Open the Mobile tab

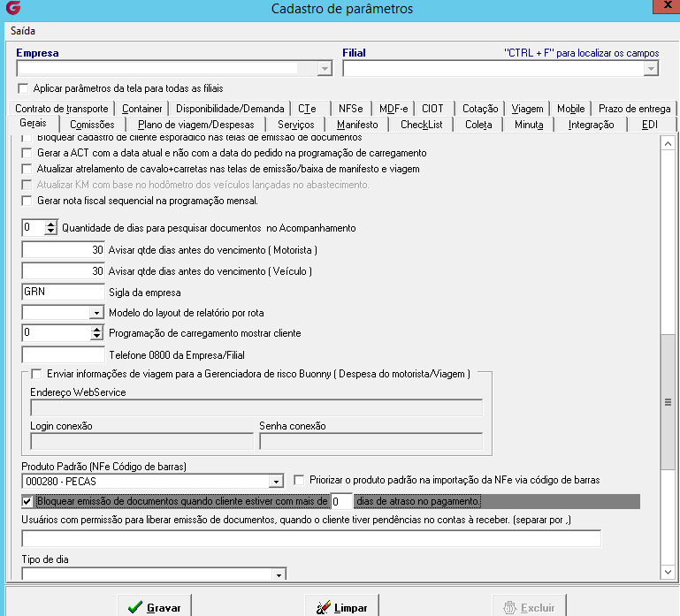point(570,109)
